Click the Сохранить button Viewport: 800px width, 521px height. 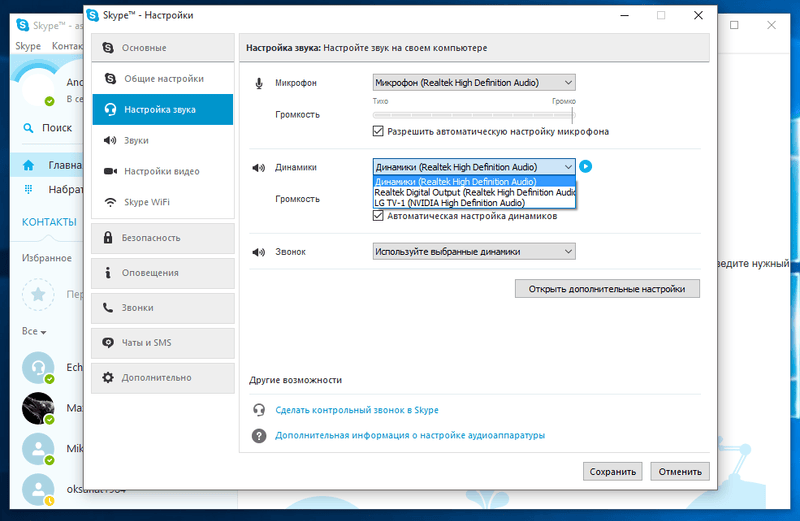click(612, 472)
